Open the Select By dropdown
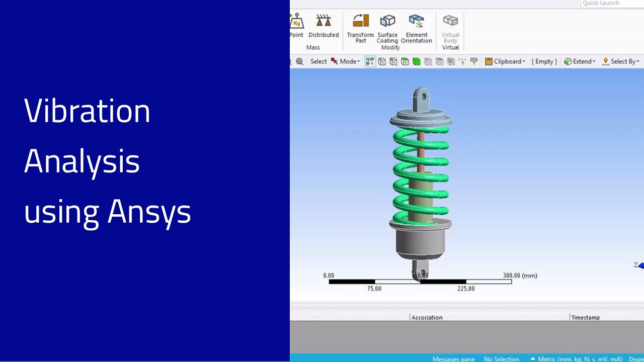 [x=621, y=61]
